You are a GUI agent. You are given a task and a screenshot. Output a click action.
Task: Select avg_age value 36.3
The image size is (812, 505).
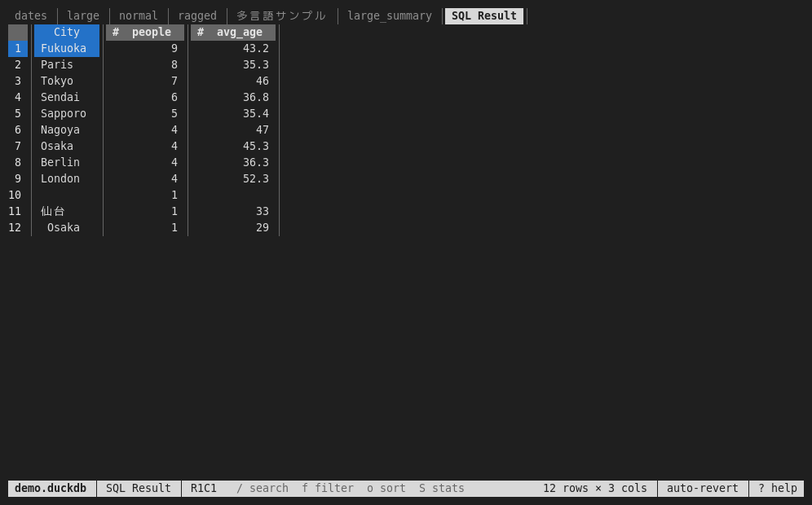pos(233,162)
